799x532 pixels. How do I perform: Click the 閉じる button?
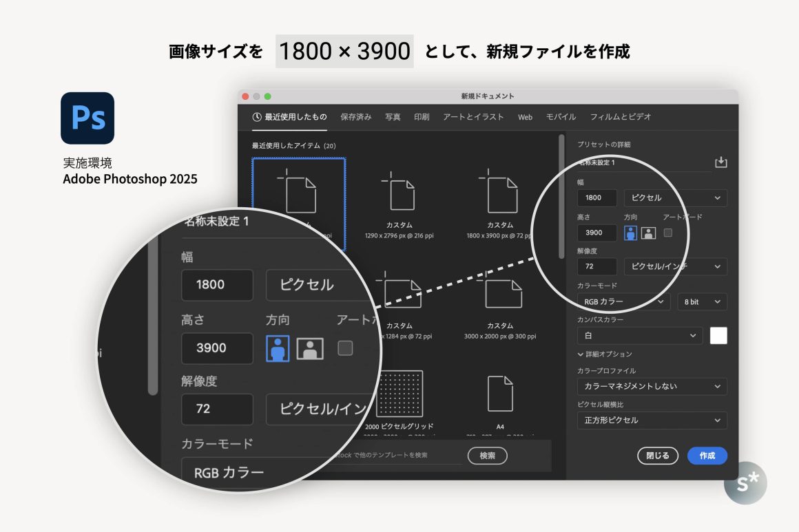click(658, 456)
